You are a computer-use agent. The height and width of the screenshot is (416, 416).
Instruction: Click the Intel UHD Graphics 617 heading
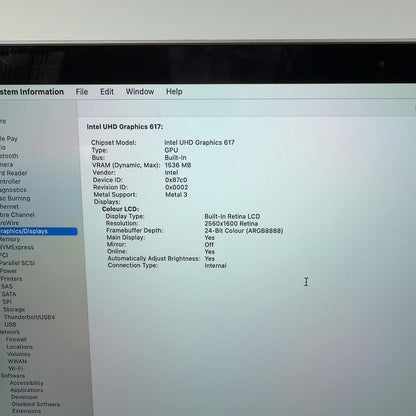tap(125, 127)
